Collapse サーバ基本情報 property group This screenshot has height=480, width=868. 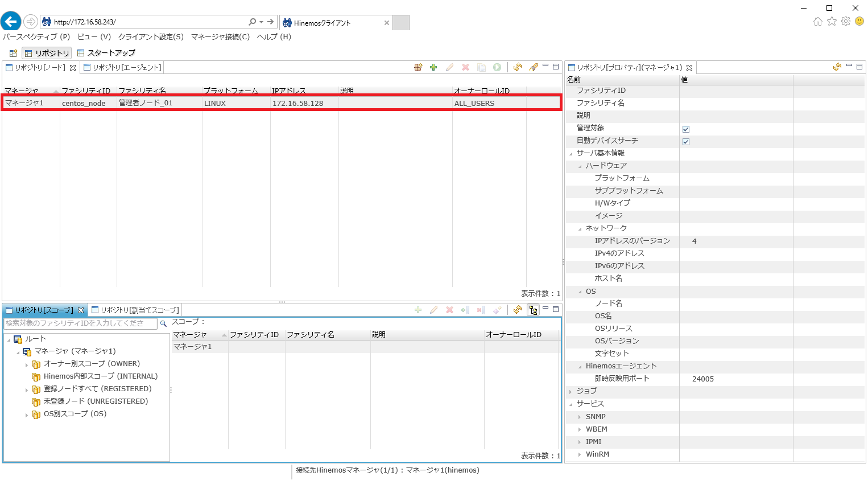[571, 154]
